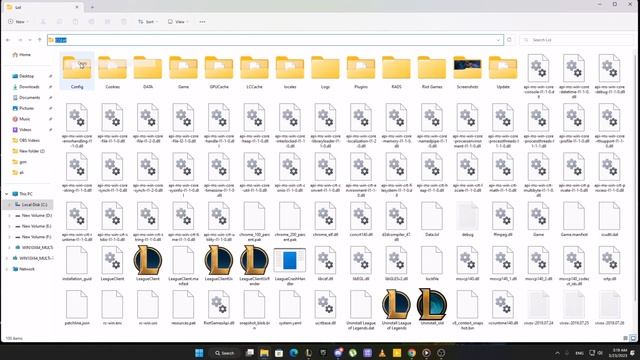Image resolution: width=640 pixels, height=360 pixels.
Task: Expand the address bar history dropdown
Action: point(498,40)
